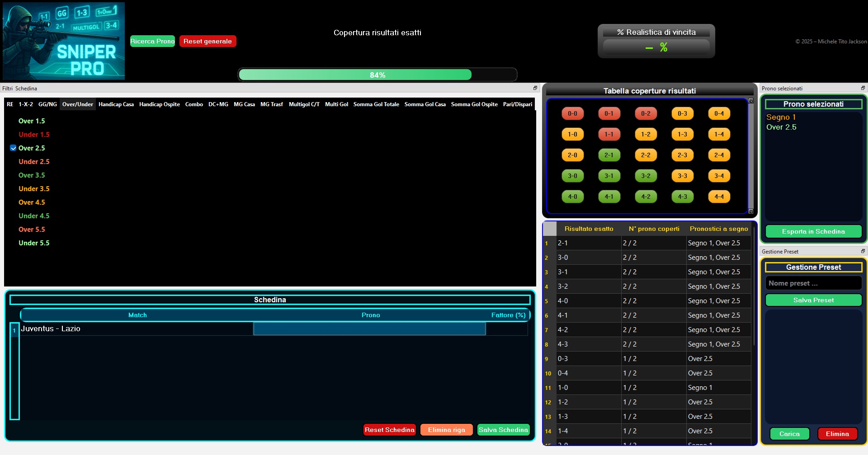Switch to the GG/NG tab

click(47, 104)
